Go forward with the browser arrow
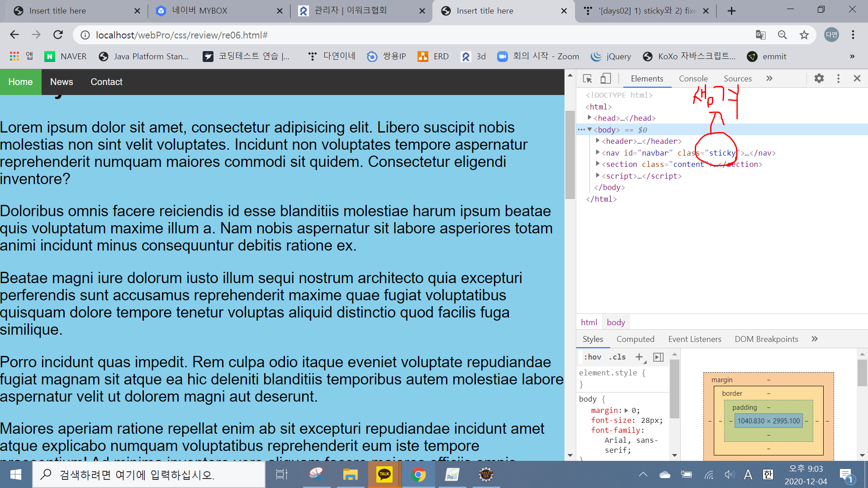The image size is (868, 488). tap(36, 35)
